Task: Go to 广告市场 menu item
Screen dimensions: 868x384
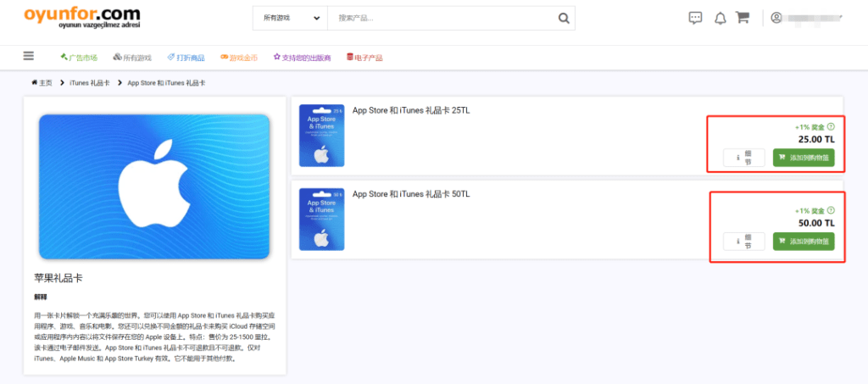Action: [79, 58]
